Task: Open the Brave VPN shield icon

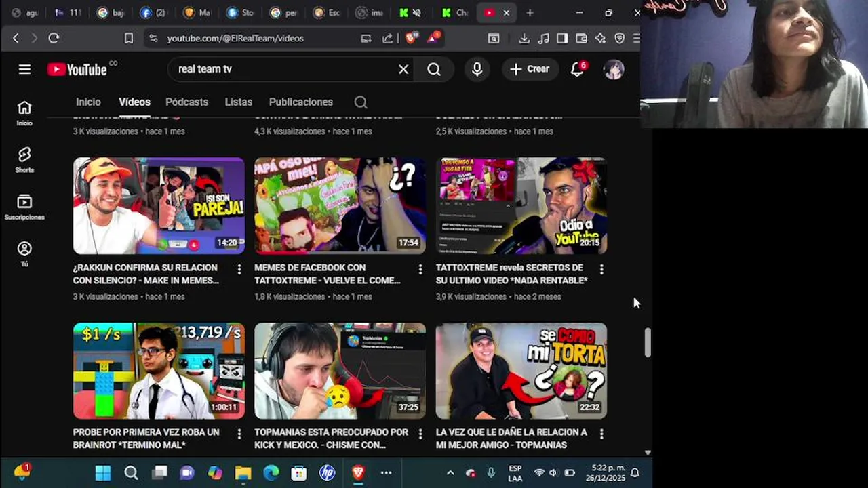Action: click(619, 39)
